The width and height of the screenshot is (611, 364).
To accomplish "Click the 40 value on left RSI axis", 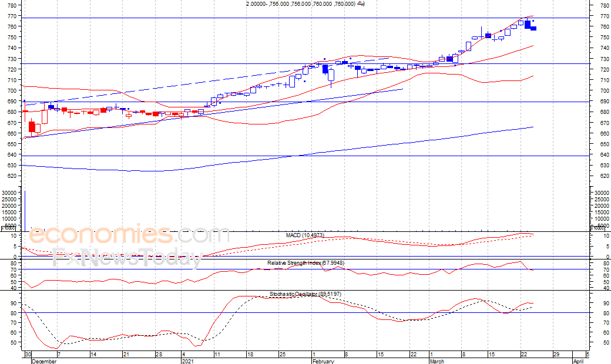I will (x=14, y=288).
